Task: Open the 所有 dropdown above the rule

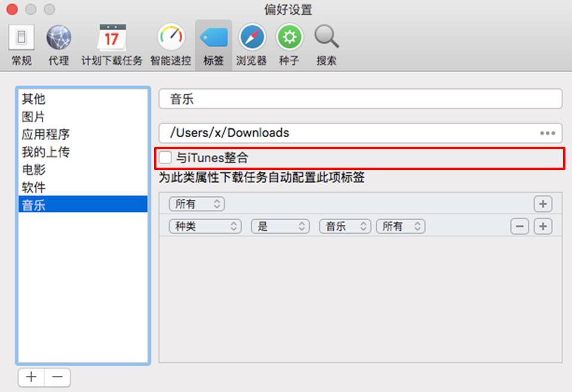Action: point(196,204)
